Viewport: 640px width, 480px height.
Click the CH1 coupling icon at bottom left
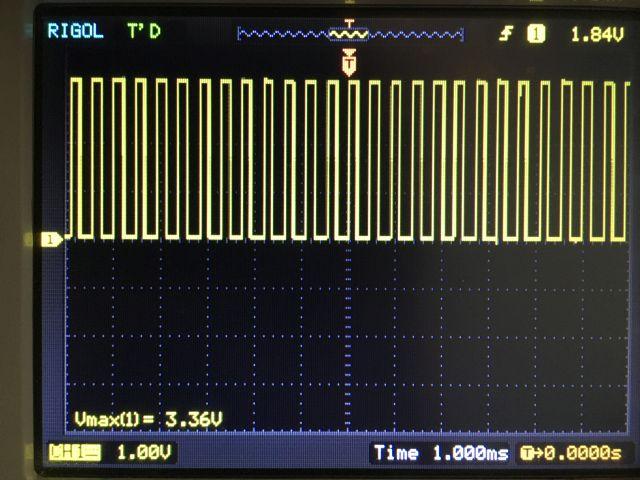[75, 453]
